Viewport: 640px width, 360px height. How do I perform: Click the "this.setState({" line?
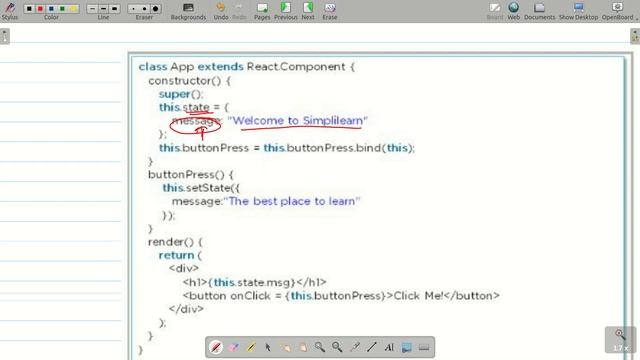click(201, 188)
